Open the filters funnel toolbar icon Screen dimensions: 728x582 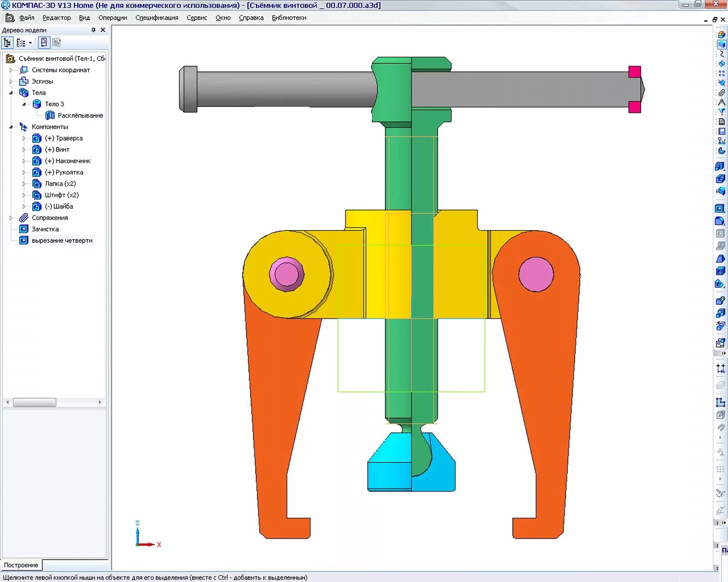[x=722, y=112]
